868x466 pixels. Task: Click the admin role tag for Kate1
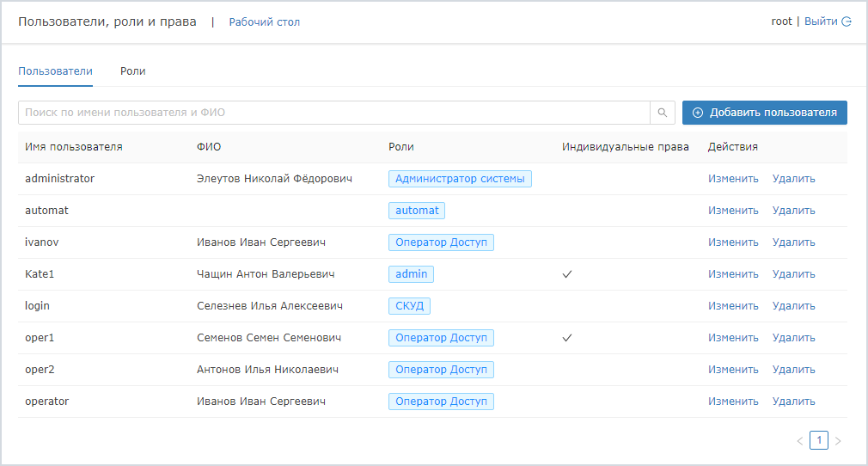pyautogui.click(x=411, y=274)
